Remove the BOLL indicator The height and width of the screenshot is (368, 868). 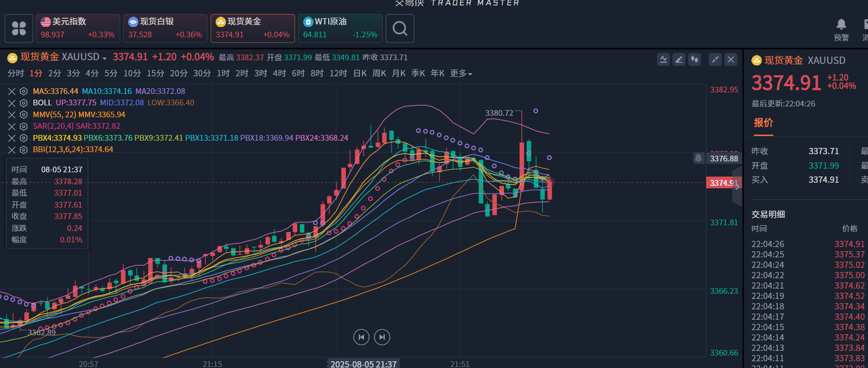[x=11, y=103]
